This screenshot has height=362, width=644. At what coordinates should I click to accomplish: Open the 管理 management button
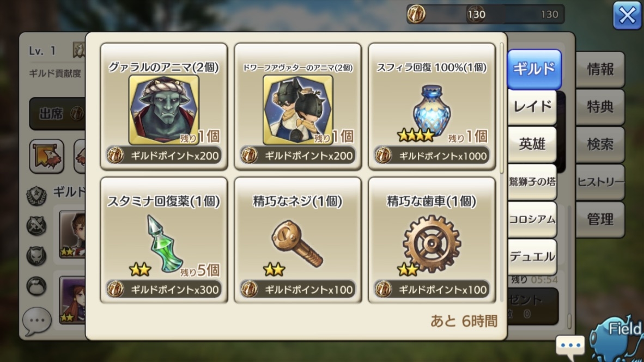point(600,219)
